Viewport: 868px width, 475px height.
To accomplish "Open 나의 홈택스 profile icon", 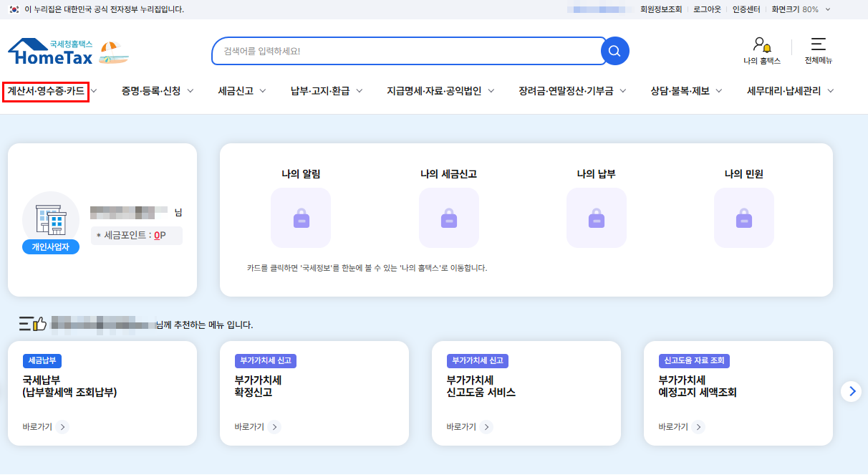I will (x=761, y=45).
